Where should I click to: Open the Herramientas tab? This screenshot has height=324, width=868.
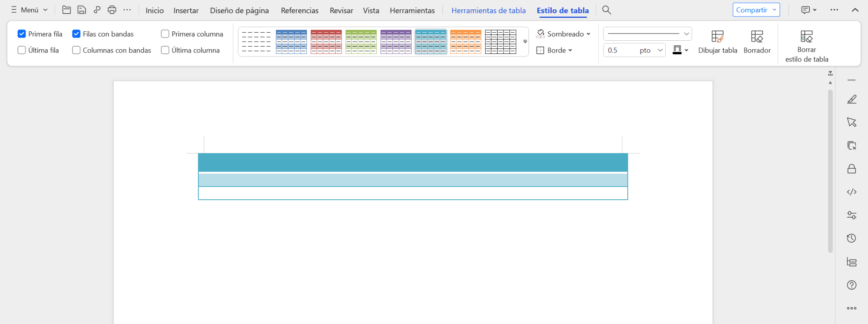pyautogui.click(x=412, y=10)
